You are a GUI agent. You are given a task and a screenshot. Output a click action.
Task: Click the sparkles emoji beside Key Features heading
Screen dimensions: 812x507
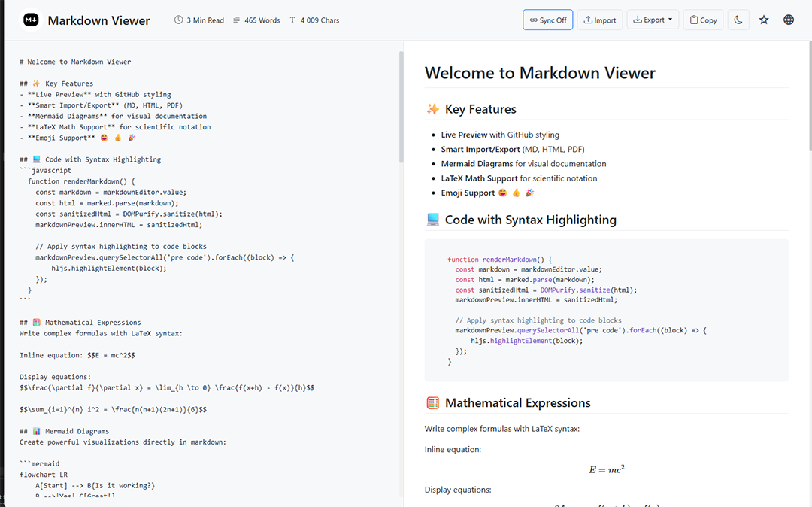[x=432, y=109]
